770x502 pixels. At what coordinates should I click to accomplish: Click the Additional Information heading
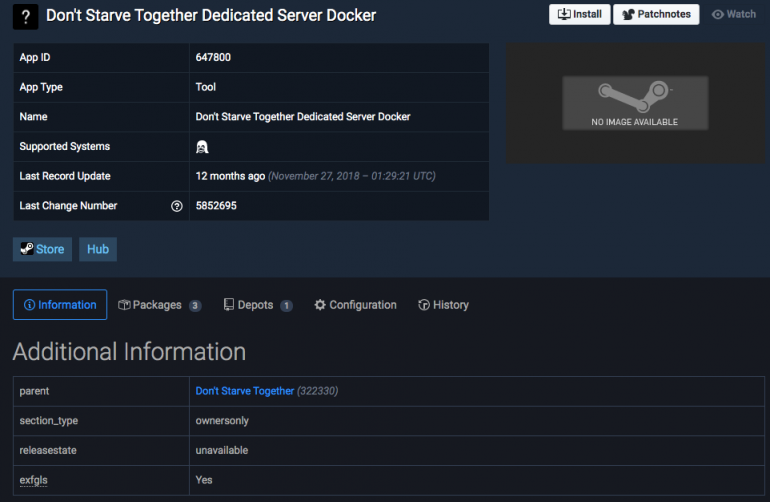[129, 352]
